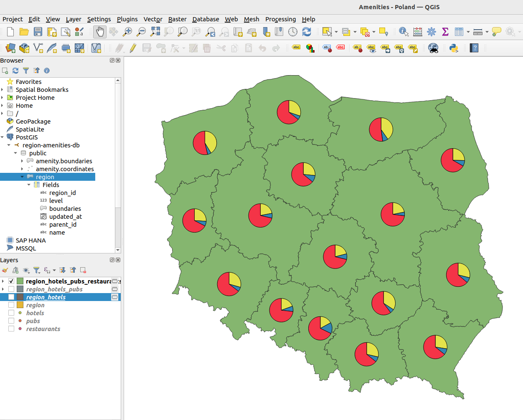
Task: Click the brown swatch of region_hotels layer
Action: pos(20,297)
